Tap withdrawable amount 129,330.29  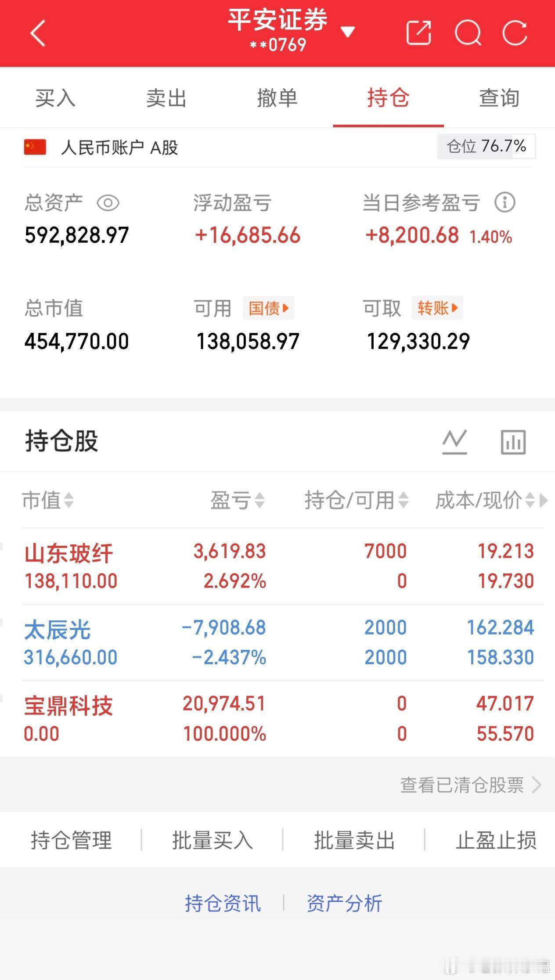pos(418,341)
